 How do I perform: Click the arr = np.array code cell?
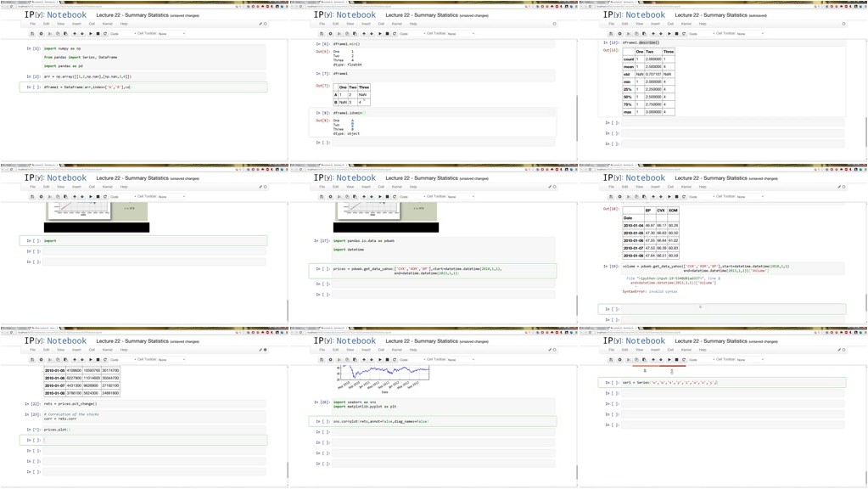coord(154,76)
